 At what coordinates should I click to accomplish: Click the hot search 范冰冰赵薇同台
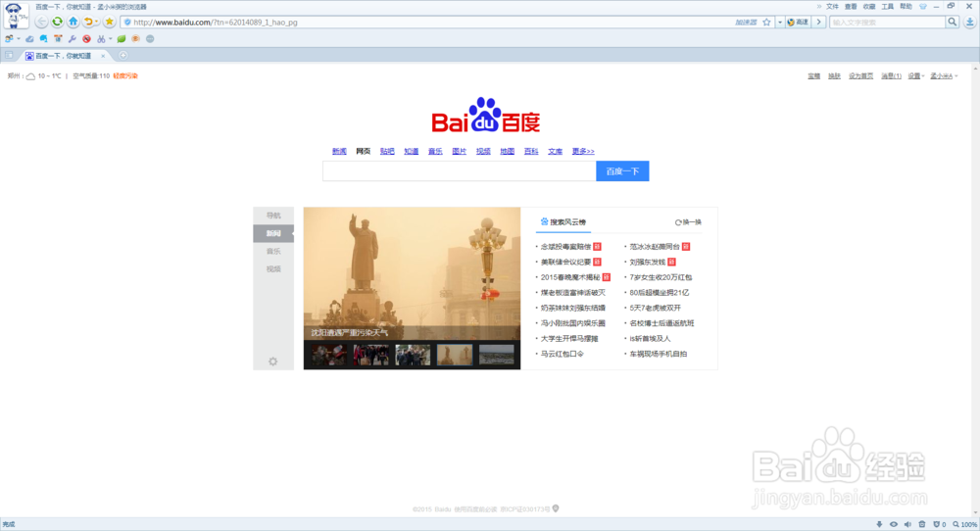[x=655, y=247]
